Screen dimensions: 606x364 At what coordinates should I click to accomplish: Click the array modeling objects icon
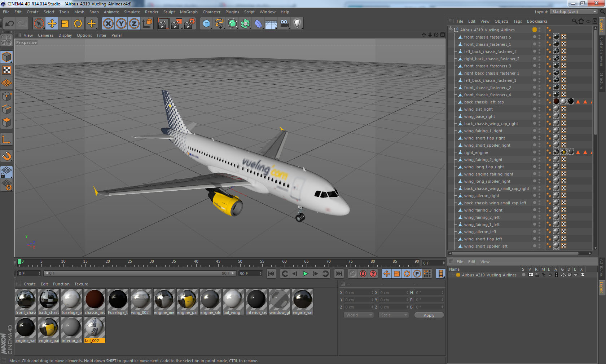tap(245, 24)
